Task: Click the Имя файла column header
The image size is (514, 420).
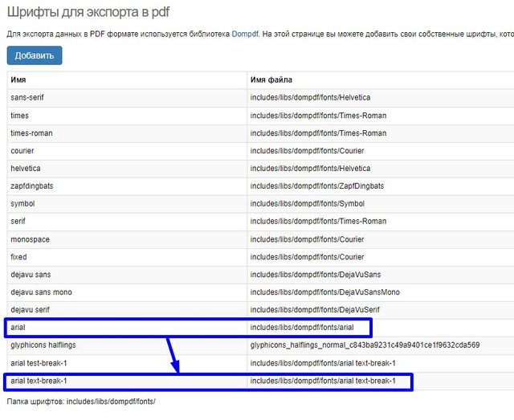Action: click(x=271, y=80)
